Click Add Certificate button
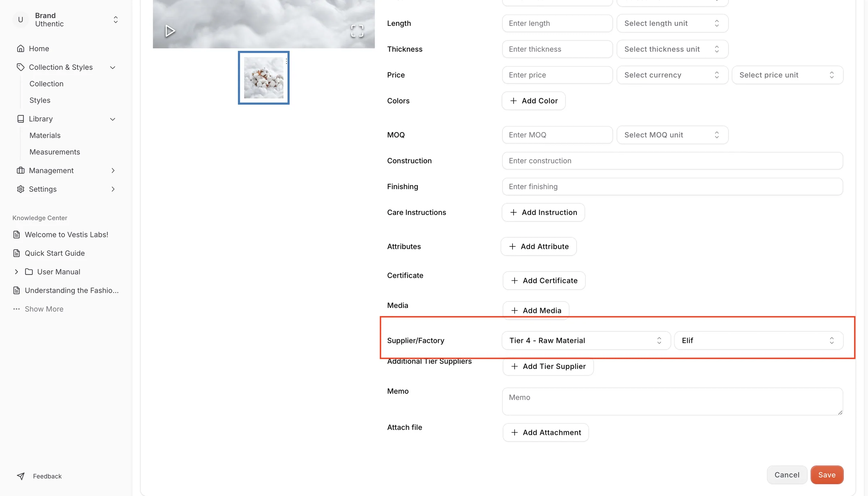The width and height of the screenshot is (868, 496). click(544, 281)
